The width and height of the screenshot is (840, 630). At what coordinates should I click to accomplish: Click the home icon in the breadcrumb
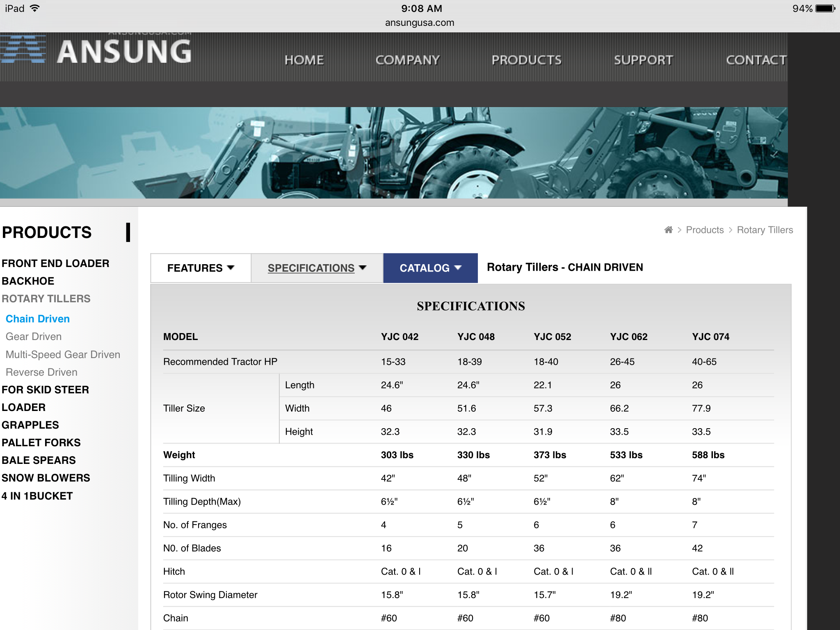668,230
